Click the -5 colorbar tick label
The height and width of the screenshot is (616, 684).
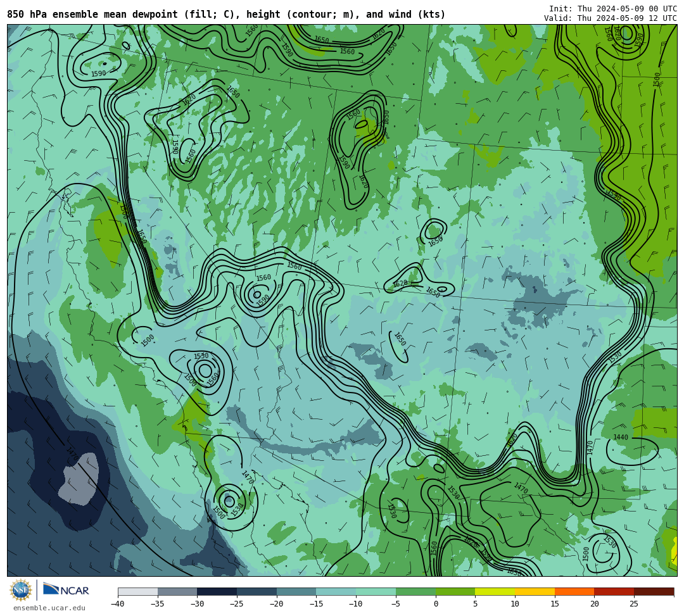(x=396, y=604)
